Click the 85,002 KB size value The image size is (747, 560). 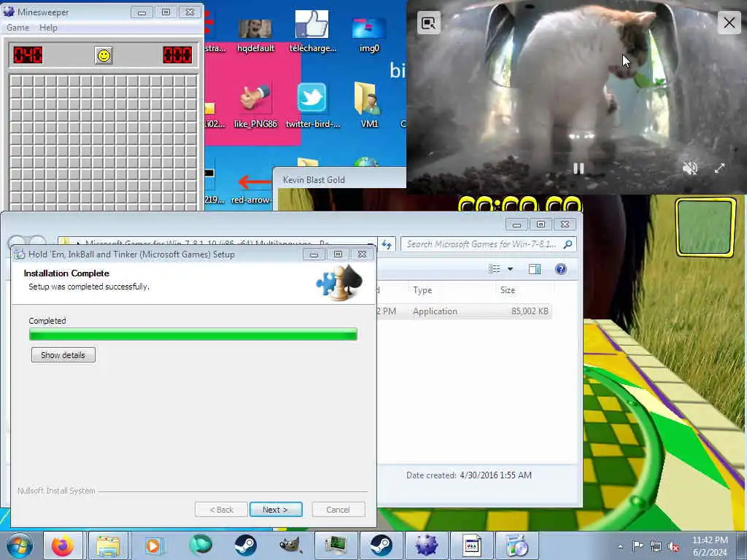click(x=530, y=311)
